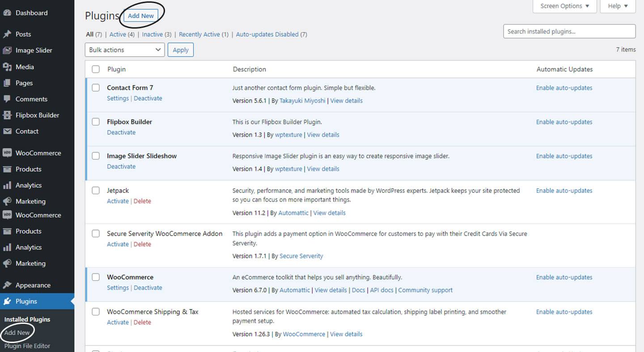Enable auto-updates for Contact Form 7
Image resolution: width=644 pixels, height=352 pixels.
click(x=564, y=88)
